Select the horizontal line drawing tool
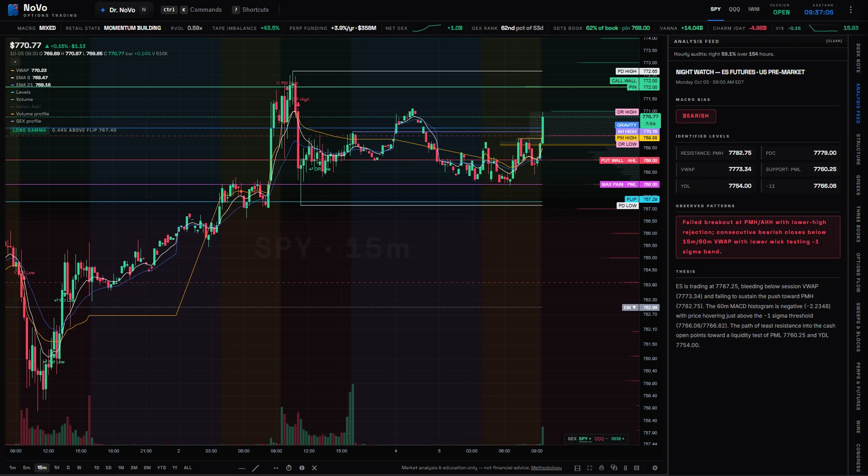The height and width of the screenshot is (476, 868). coord(242,468)
